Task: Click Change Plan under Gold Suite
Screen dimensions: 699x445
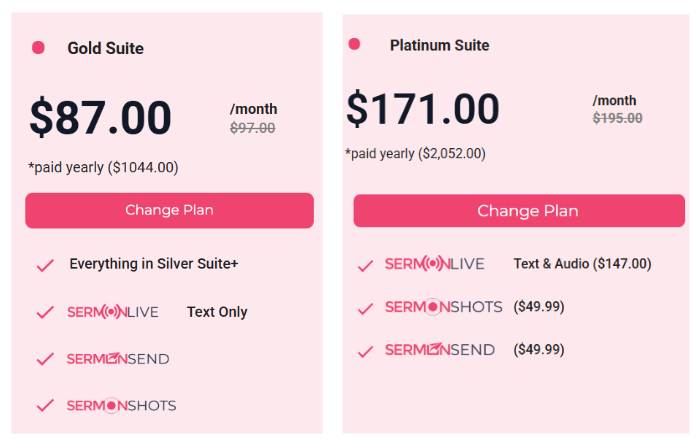Action: click(169, 210)
